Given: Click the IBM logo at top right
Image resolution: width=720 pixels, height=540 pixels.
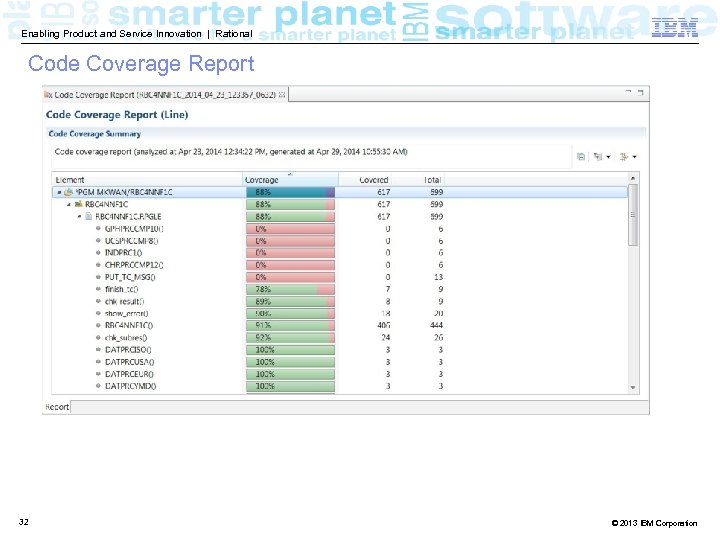Looking at the screenshot, I should [x=675, y=28].
